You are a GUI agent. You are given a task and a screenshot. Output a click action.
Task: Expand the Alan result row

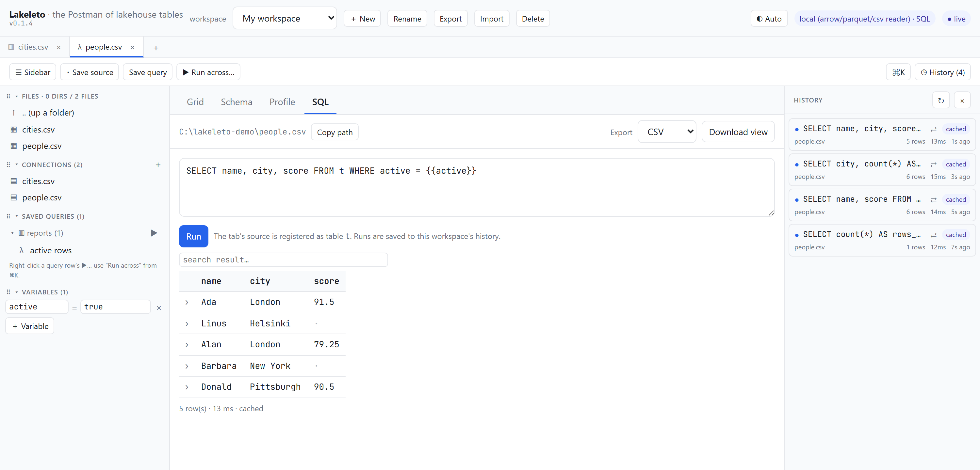coord(187,345)
